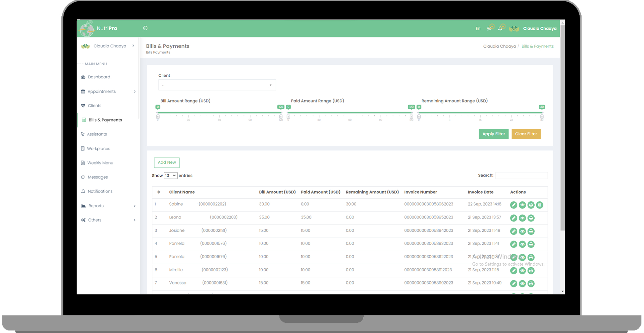This screenshot has width=644, height=333.
Task: Go to Dashboard in main menu
Action: coord(99,77)
